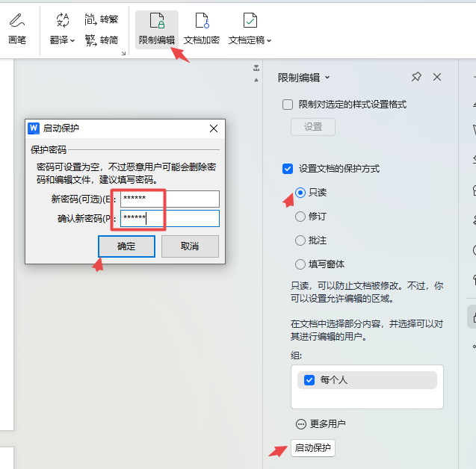Open 更多用户 more users
Viewport: 476px width, 469px height.
coord(321,423)
